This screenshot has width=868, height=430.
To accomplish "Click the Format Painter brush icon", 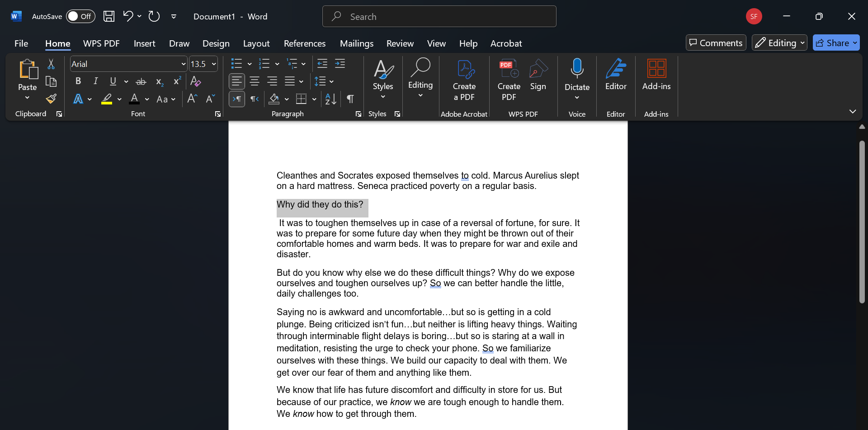I will [51, 99].
